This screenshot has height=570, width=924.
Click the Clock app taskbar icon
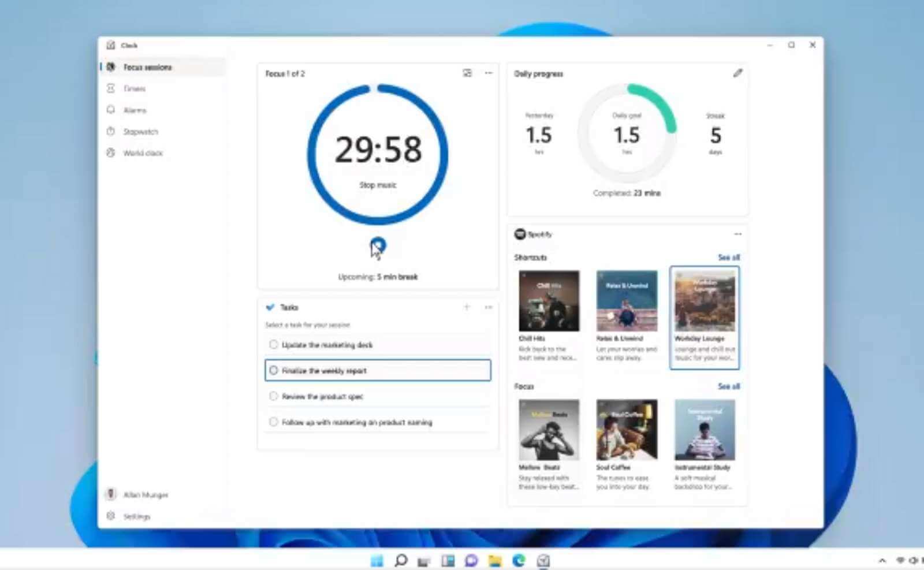point(543,560)
